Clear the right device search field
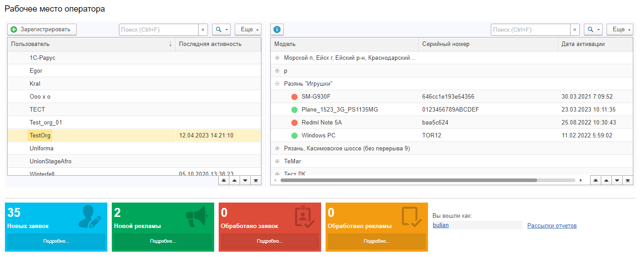Viewport: 644px width, 257px height. click(575, 29)
